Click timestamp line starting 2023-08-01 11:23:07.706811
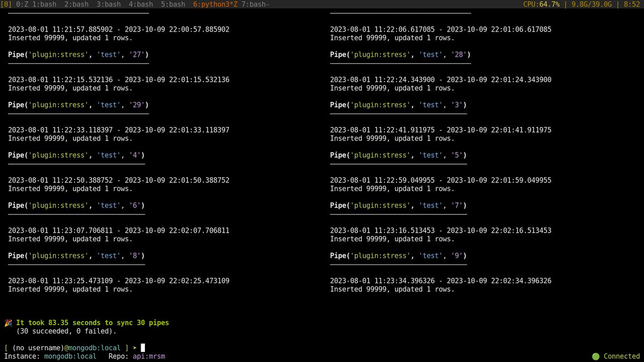 [119, 231]
